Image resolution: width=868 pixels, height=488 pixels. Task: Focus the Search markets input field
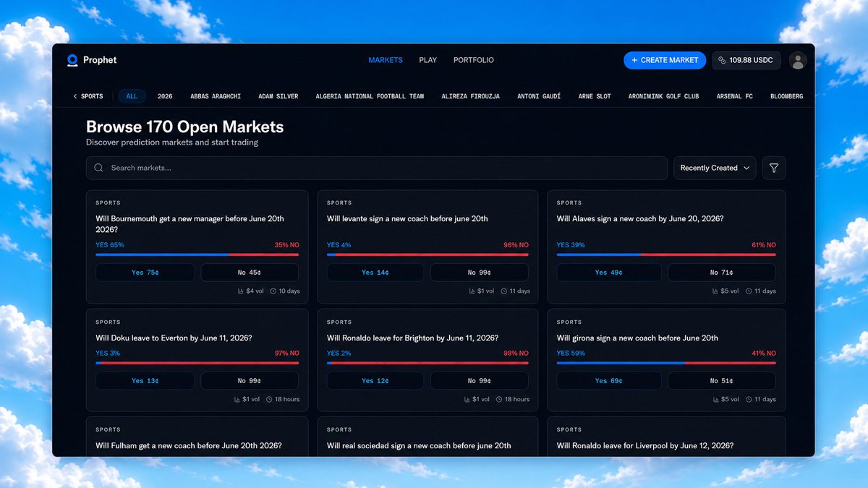376,168
